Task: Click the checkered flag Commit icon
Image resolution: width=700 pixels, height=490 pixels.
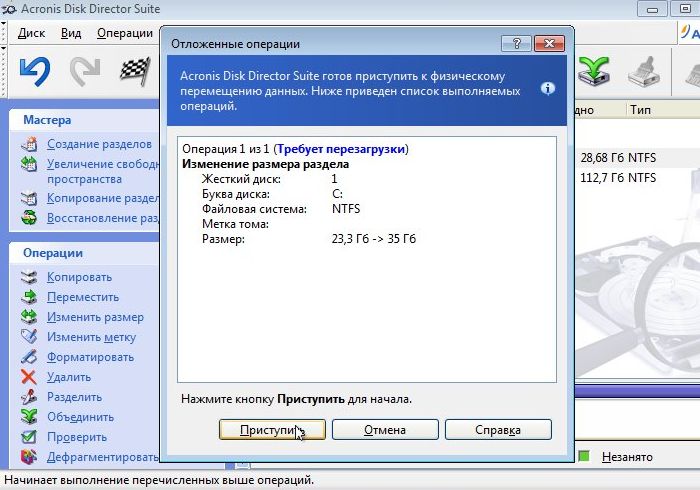Action: [134, 71]
